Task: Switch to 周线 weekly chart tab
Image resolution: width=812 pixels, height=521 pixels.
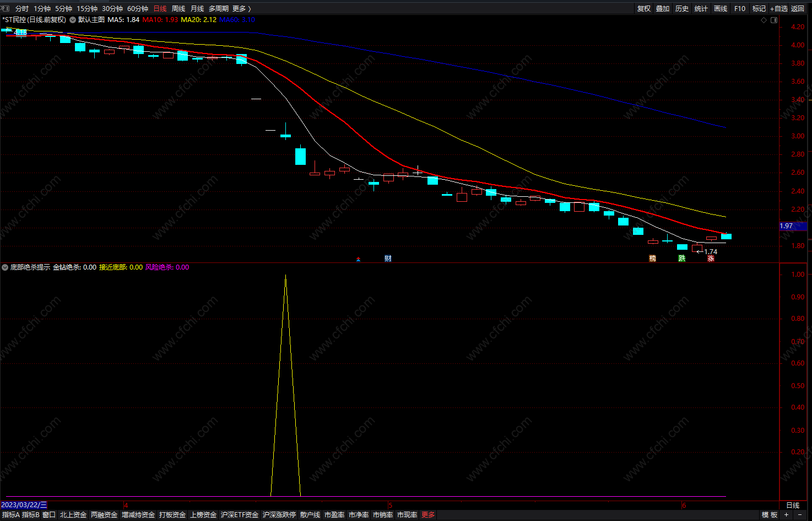Action: pos(178,8)
